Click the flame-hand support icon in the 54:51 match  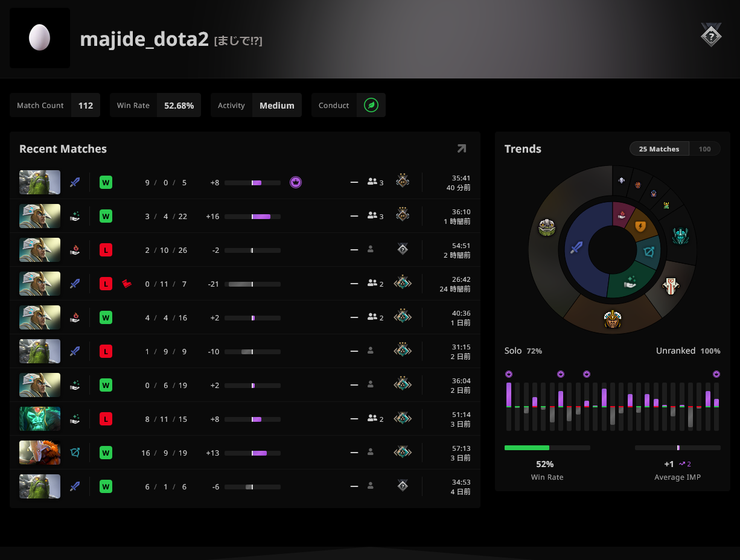pyautogui.click(x=75, y=250)
